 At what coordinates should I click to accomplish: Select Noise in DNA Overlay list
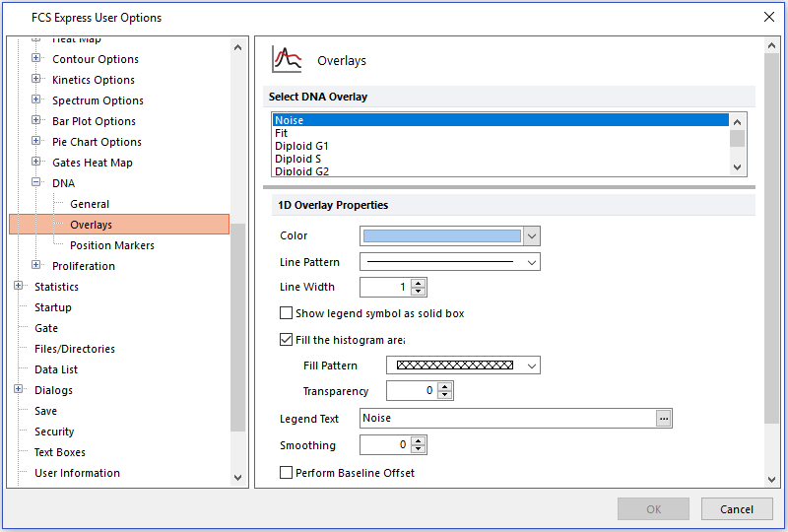(500, 119)
